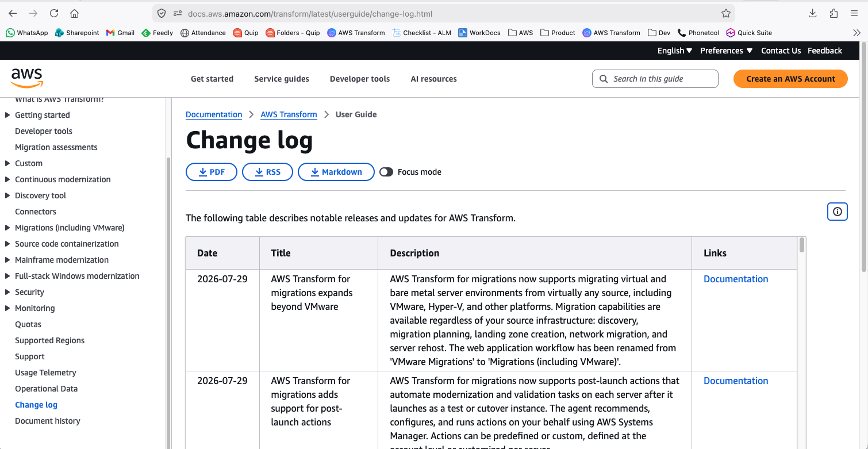Open the Folders - Quip bookmark

[x=293, y=33]
